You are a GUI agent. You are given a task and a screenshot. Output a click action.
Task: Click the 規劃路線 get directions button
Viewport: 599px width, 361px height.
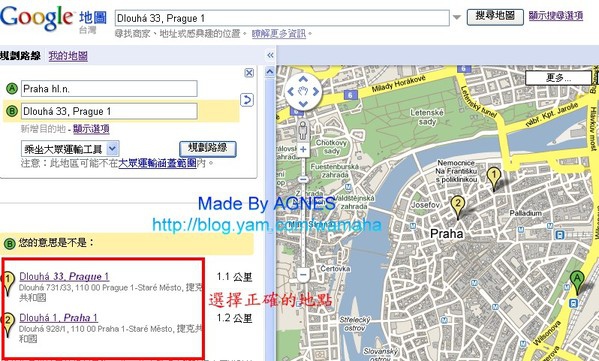pos(207,149)
